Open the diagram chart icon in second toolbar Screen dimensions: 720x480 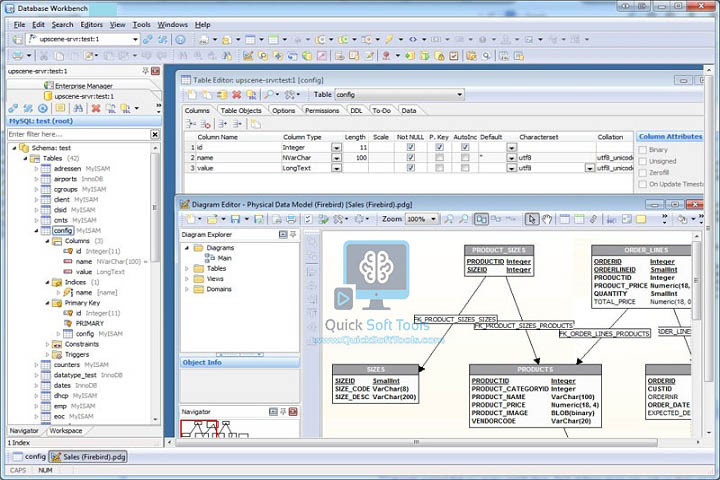[248, 56]
